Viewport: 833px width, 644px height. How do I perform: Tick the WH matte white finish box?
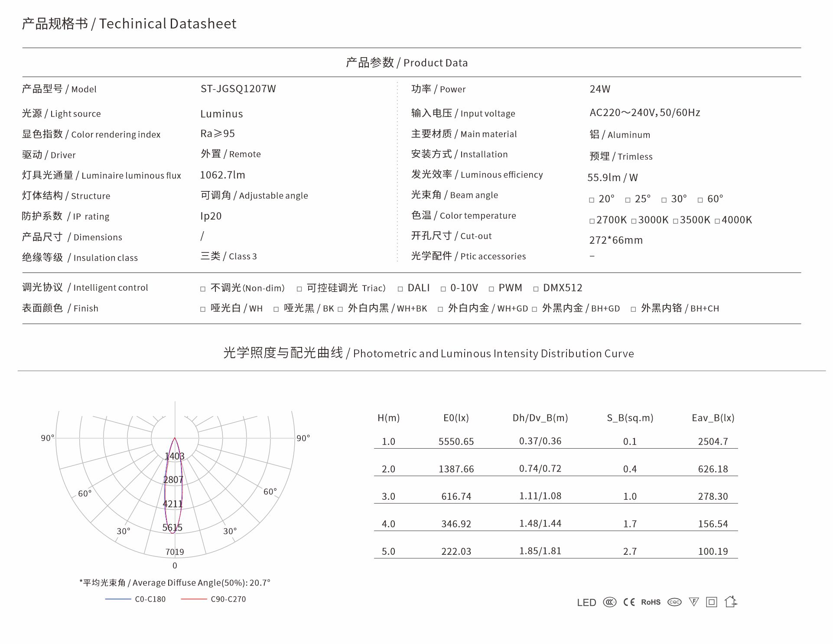point(203,309)
